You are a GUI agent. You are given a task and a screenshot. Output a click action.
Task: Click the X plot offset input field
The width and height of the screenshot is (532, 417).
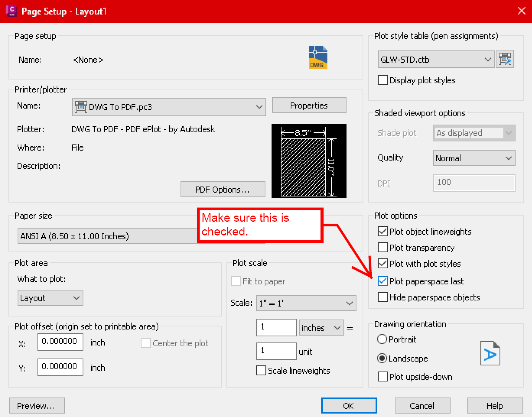coord(60,342)
